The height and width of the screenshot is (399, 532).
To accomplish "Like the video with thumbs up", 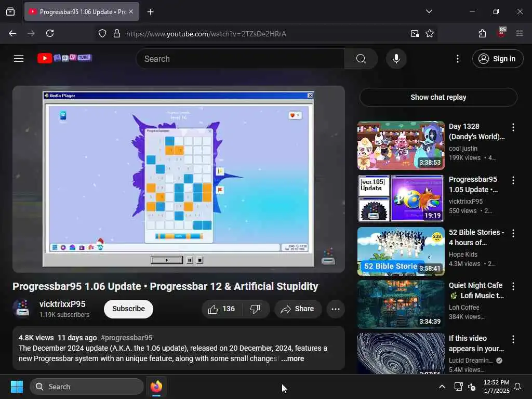I will coord(222,309).
